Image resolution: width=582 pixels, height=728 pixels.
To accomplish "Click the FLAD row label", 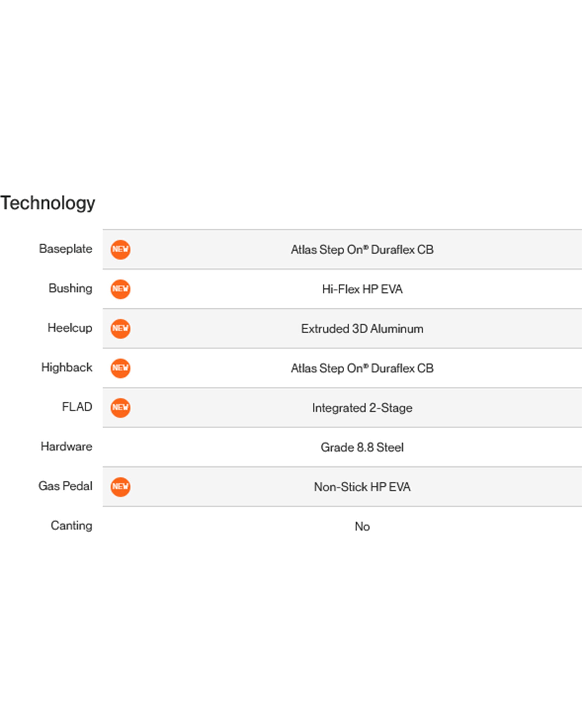I will [77, 407].
